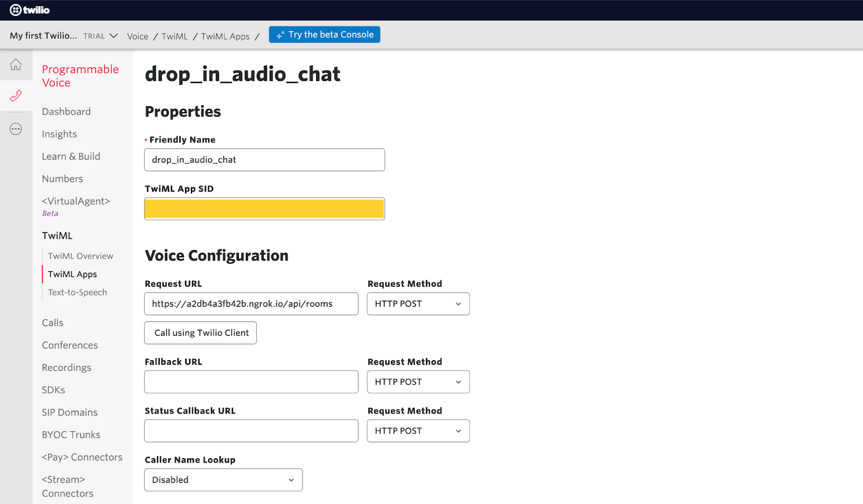Open SIP Domains in sidebar
Image resolution: width=863 pixels, height=504 pixels.
click(x=70, y=412)
